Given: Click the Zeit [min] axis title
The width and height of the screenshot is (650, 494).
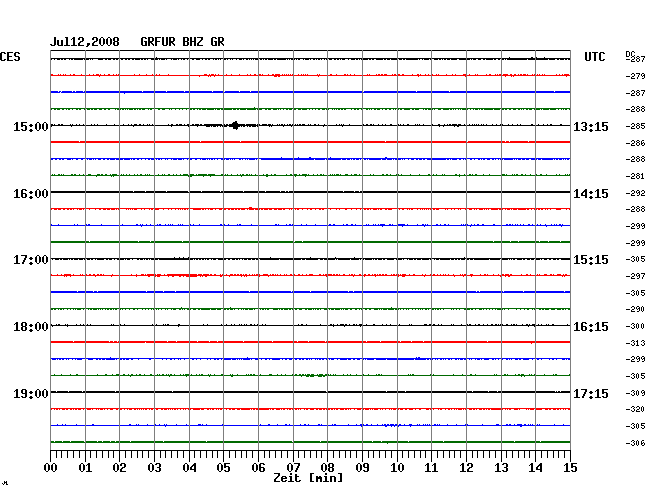Looking at the screenshot, I should (308, 478).
